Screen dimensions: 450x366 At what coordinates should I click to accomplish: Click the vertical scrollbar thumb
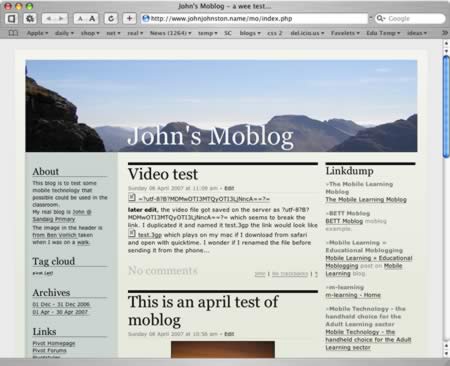point(446,107)
